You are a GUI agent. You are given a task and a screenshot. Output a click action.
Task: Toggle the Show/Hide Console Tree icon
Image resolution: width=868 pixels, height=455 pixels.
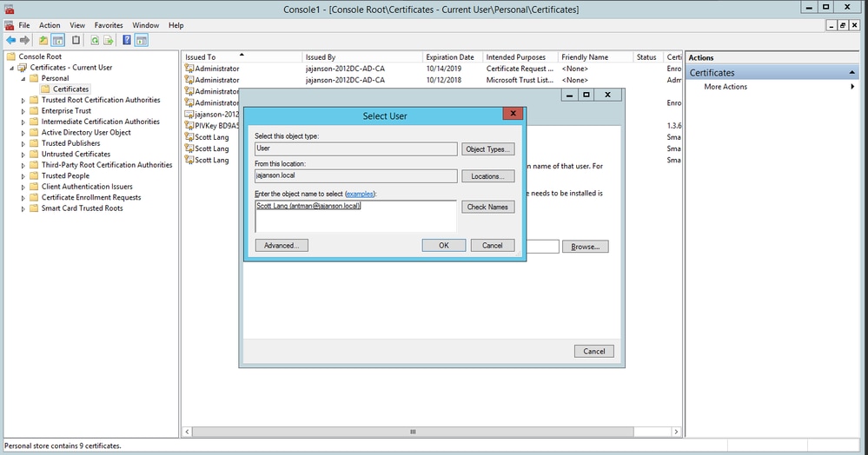click(x=57, y=40)
